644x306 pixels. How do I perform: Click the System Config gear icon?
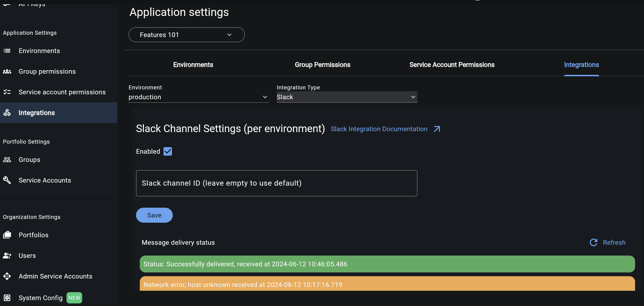(x=7, y=298)
